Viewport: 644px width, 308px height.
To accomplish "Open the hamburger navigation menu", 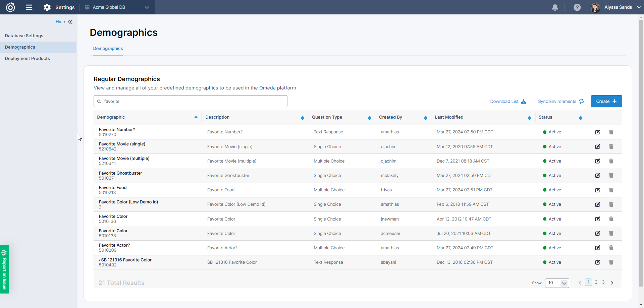I will 29,7.
